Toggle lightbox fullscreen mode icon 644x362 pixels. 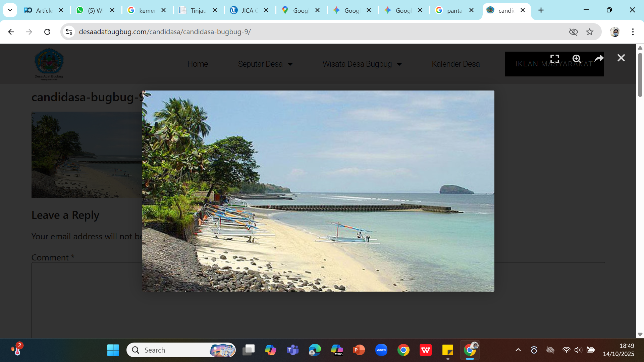pos(555,59)
